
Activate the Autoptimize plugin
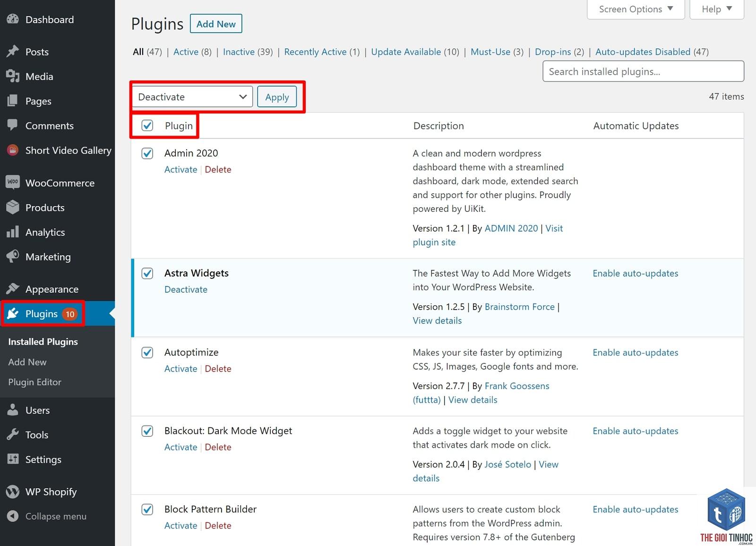(x=180, y=369)
